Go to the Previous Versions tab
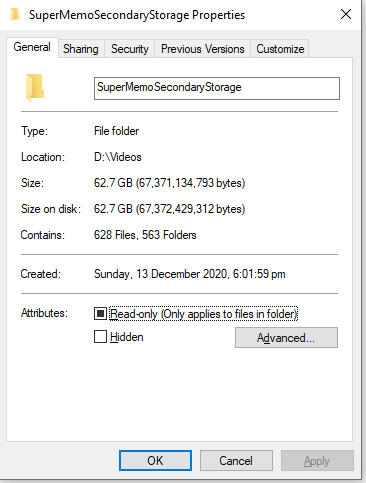The width and height of the screenshot is (366, 483). point(202,49)
